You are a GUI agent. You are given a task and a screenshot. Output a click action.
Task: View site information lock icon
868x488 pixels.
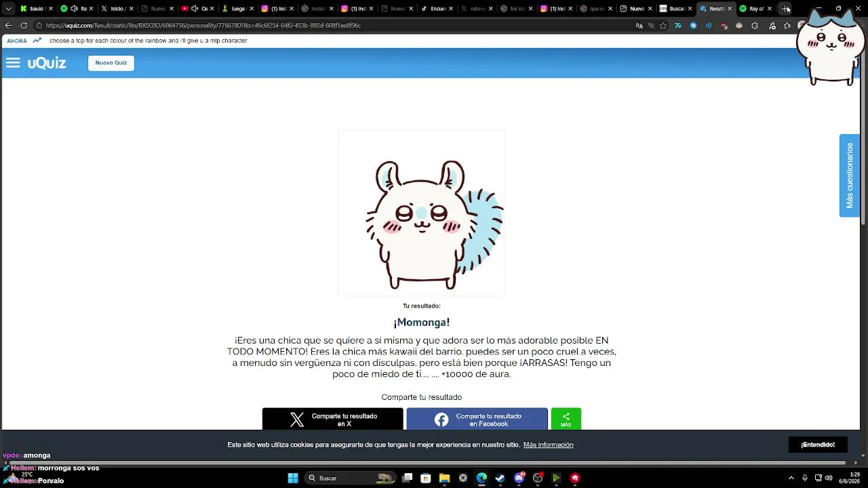(x=39, y=26)
